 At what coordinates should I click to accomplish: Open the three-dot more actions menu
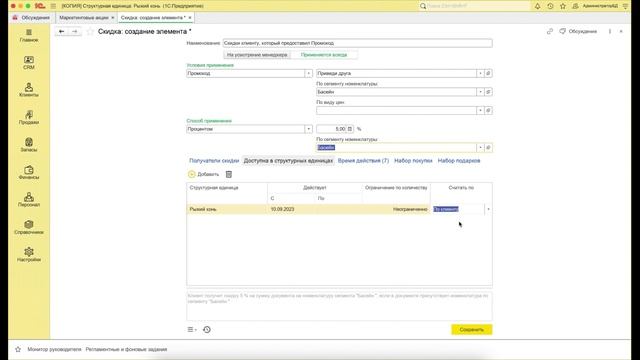click(x=610, y=31)
